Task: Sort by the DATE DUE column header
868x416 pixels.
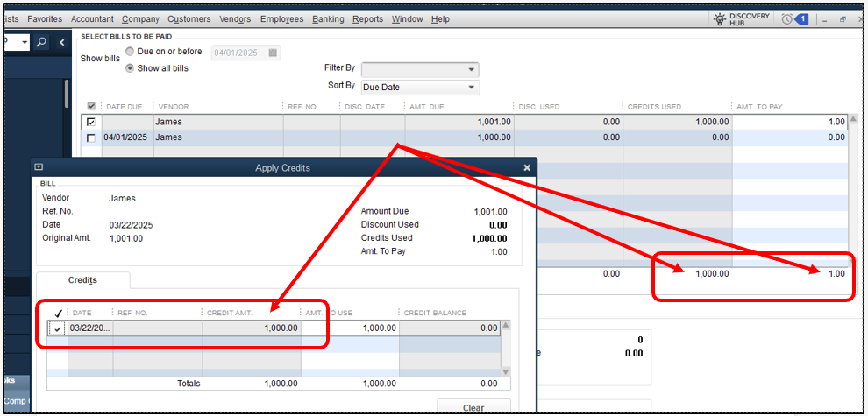Action: [x=124, y=107]
